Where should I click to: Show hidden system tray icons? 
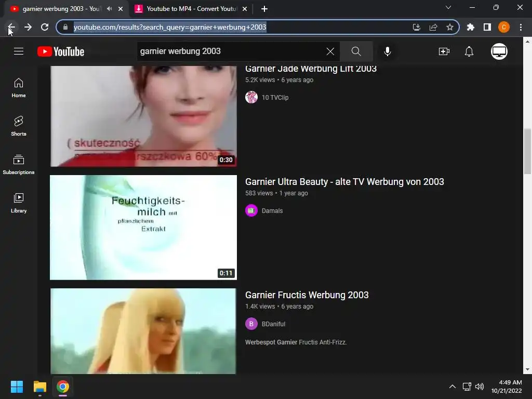(x=453, y=387)
